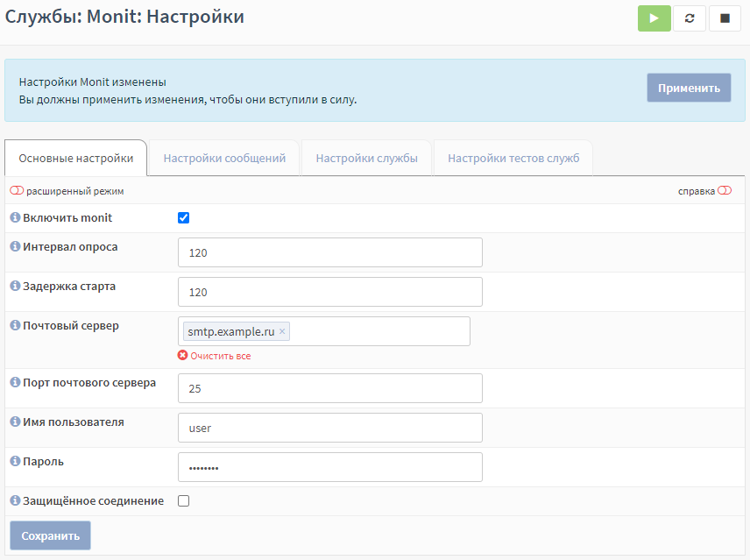Viewport: 750px width, 560px height.
Task: Show info for Задержка старта
Action: pos(15,286)
